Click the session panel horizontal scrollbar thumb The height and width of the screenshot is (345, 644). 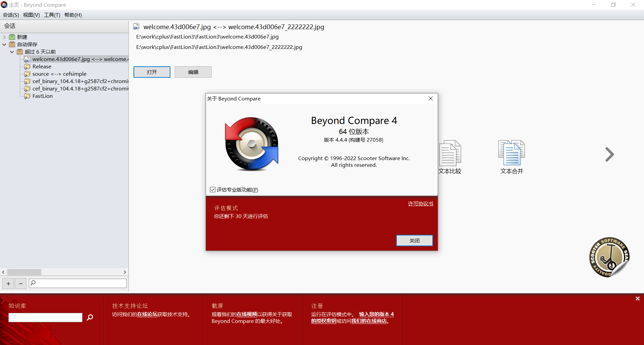coord(24,272)
